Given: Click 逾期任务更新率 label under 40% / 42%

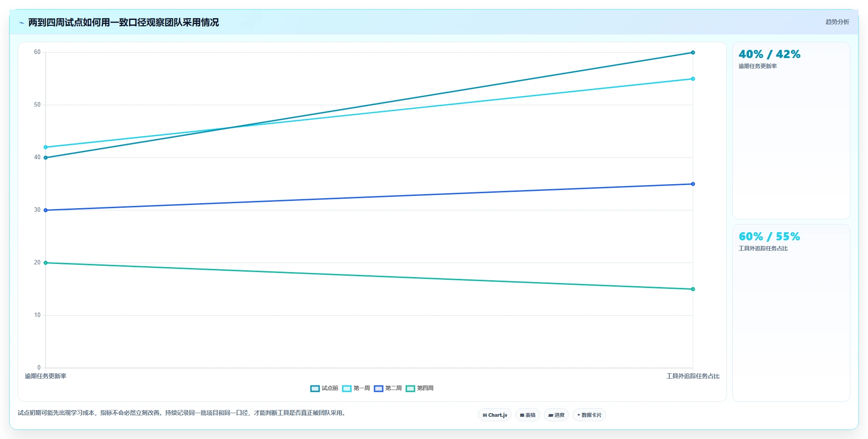Looking at the screenshot, I should (x=757, y=66).
